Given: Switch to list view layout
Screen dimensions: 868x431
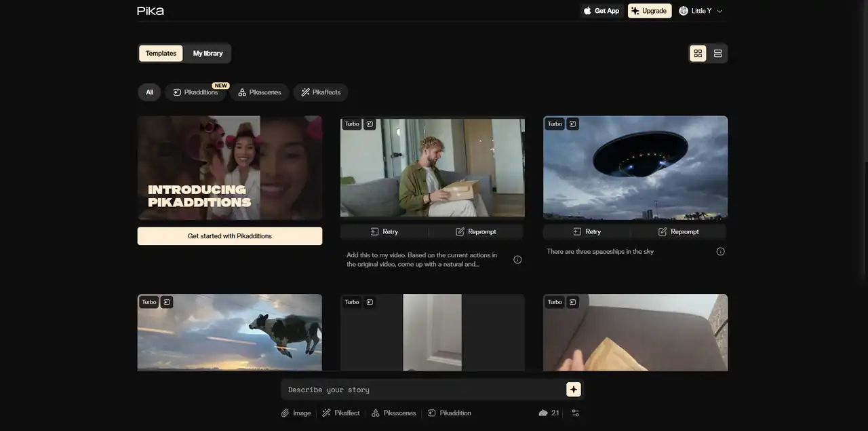Looking at the screenshot, I should click(717, 54).
